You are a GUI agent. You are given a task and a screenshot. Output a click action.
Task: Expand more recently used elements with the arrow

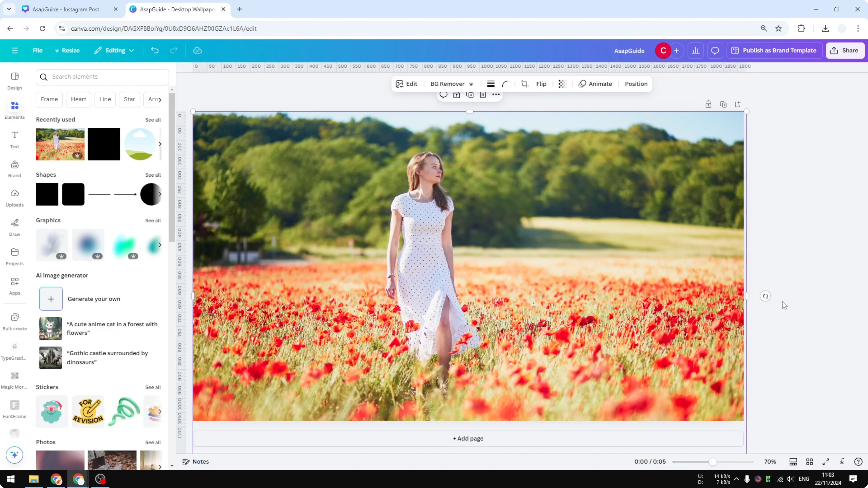click(160, 144)
